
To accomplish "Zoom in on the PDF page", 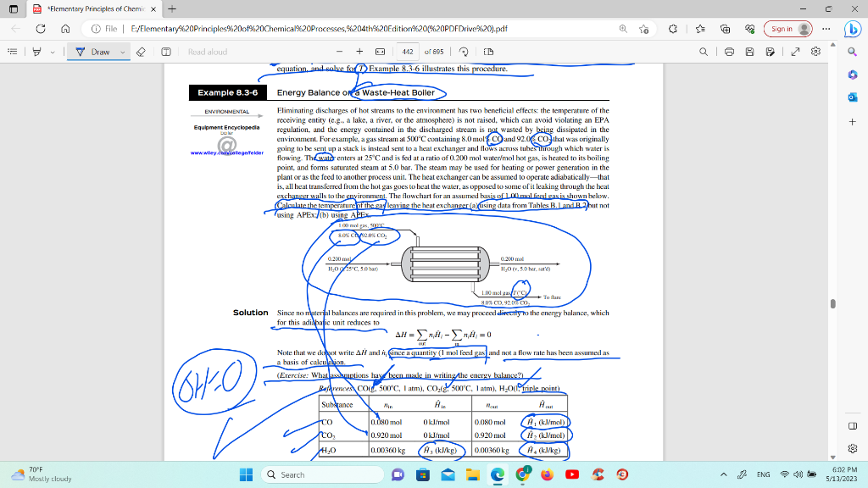I will pyautogui.click(x=359, y=52).
